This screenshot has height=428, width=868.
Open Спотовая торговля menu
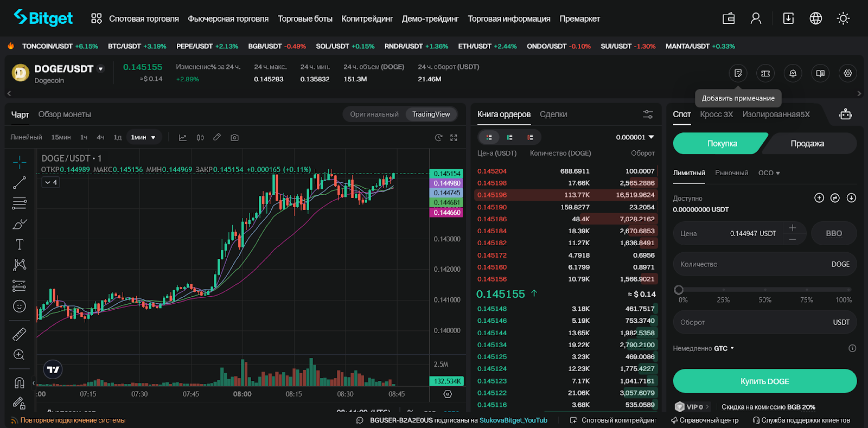[x=144, y=18]
